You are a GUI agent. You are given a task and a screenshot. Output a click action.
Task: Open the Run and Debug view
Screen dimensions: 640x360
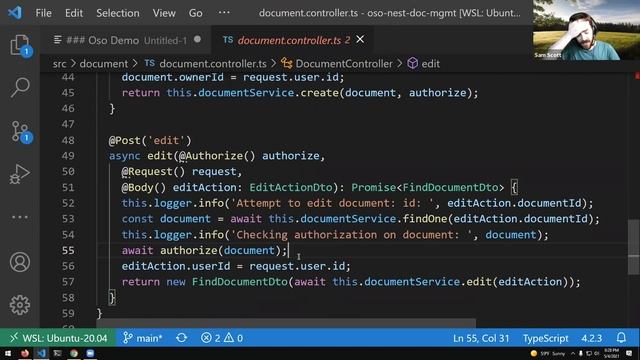point(20,174)
